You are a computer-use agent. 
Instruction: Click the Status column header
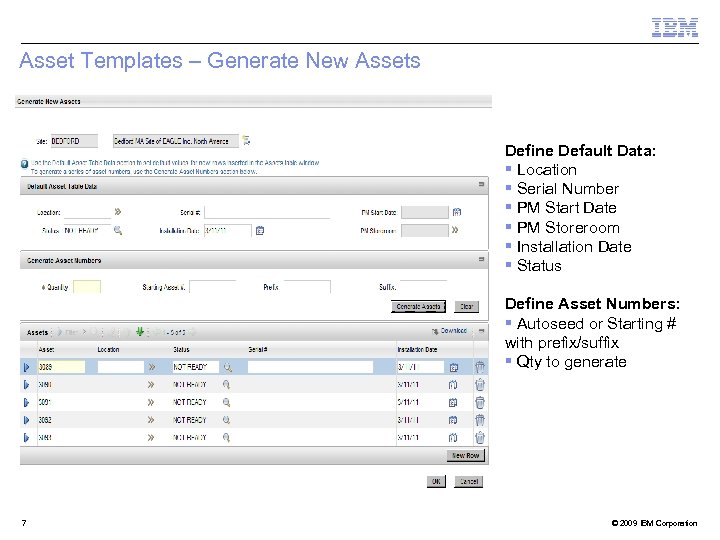pyautogui.click(x=181, y=349)
